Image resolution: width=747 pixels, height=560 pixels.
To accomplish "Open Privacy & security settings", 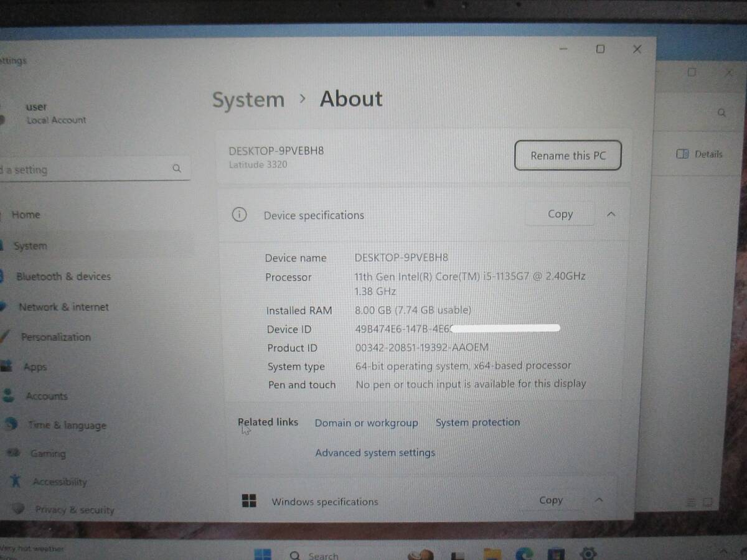I will pos(74,510).
